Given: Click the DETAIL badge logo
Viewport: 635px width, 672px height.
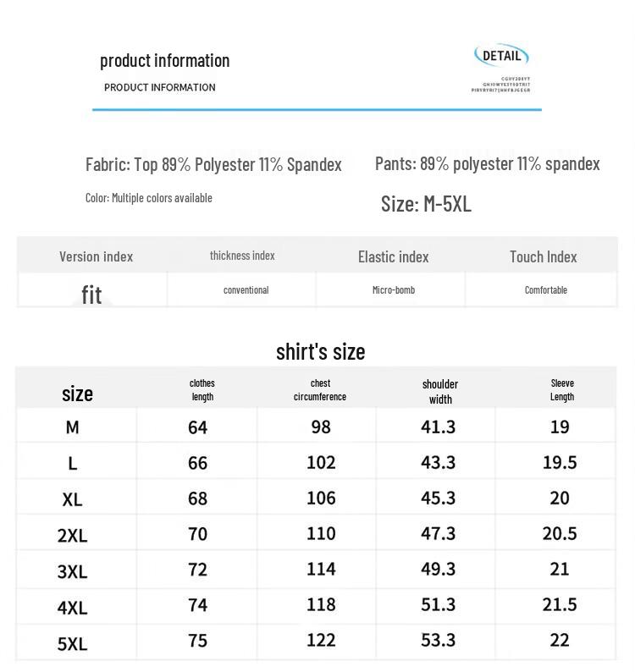Looking at the screenshot, I should click(501, 55).
